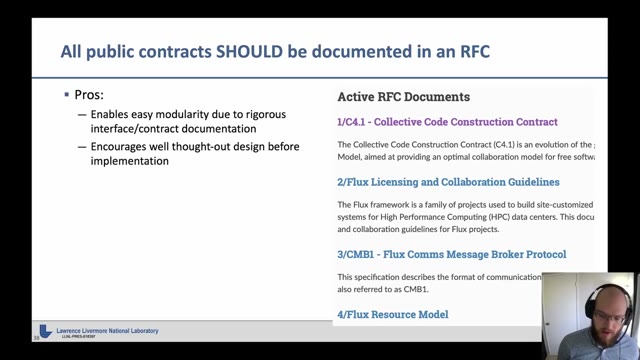Click the Pros: bullet text
Viewport: 640px width, 360px height.
click(x=89, y=95)
